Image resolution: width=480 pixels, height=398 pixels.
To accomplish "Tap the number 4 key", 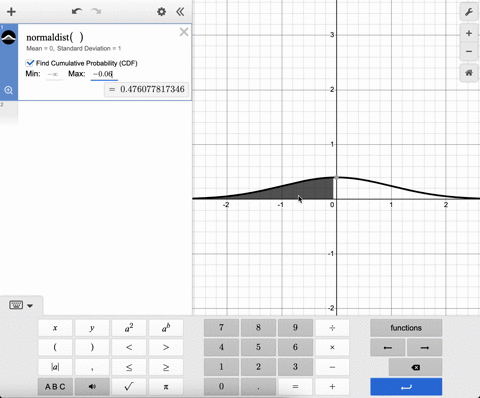I will (221, 347).
